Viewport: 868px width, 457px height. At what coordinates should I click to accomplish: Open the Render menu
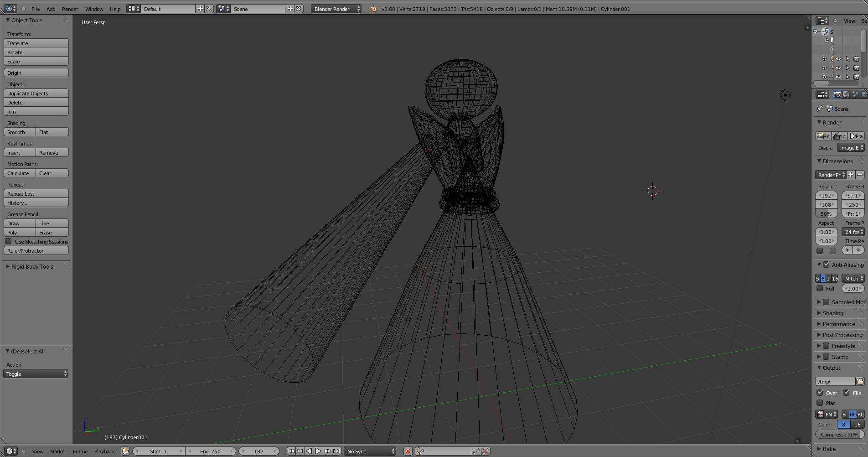tap(70, 9)
